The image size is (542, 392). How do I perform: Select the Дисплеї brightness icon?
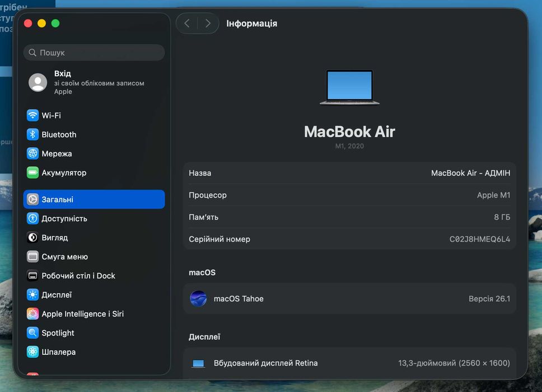tap(32, 295)
